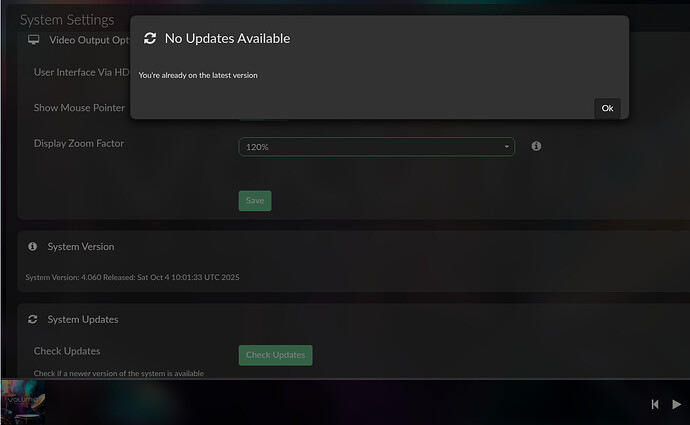Start playback with the play icon

tap(677, 404)
